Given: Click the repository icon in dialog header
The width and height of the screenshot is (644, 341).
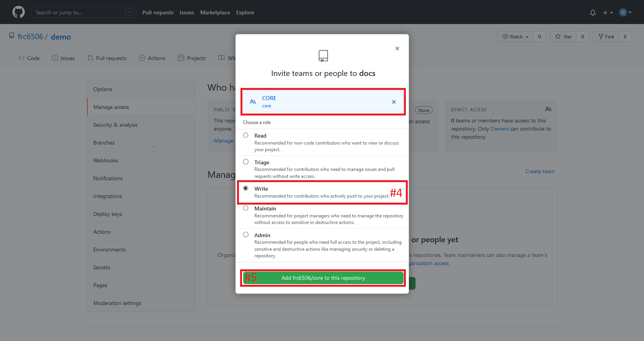Looking at the screenshot, I should pos(323,56).
